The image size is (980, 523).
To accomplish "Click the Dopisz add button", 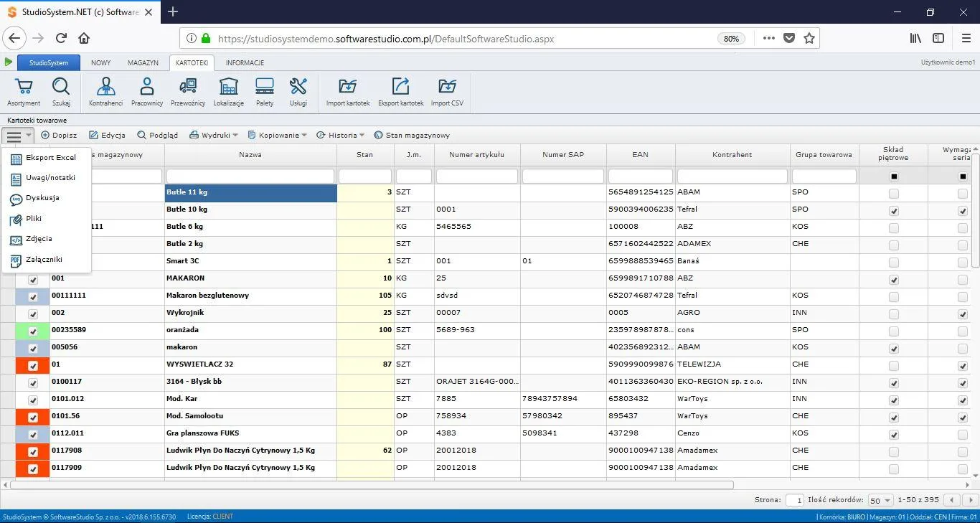I will tap(59, 135).
